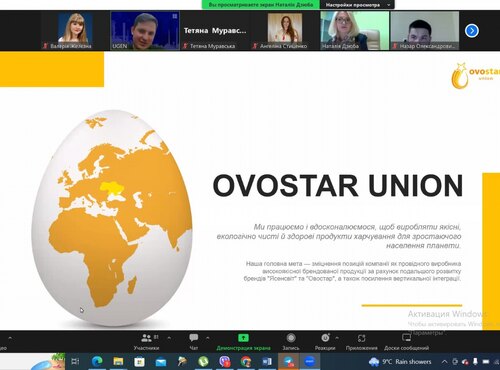The image size is (500, 370).
Task: Switch to the Zoom taskbar icon
Action: [310, 362]
